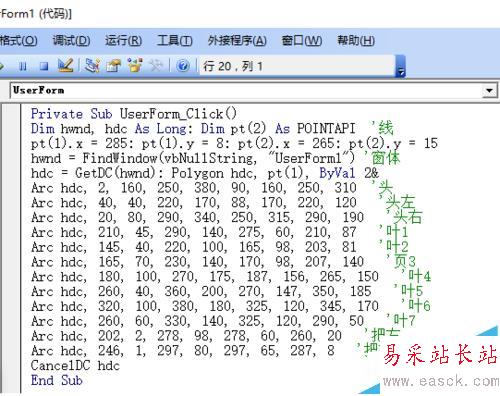Viewport: 500px width, 396px height.
Task: Click the Arc line commented 叶2
Action: point(194,247)
